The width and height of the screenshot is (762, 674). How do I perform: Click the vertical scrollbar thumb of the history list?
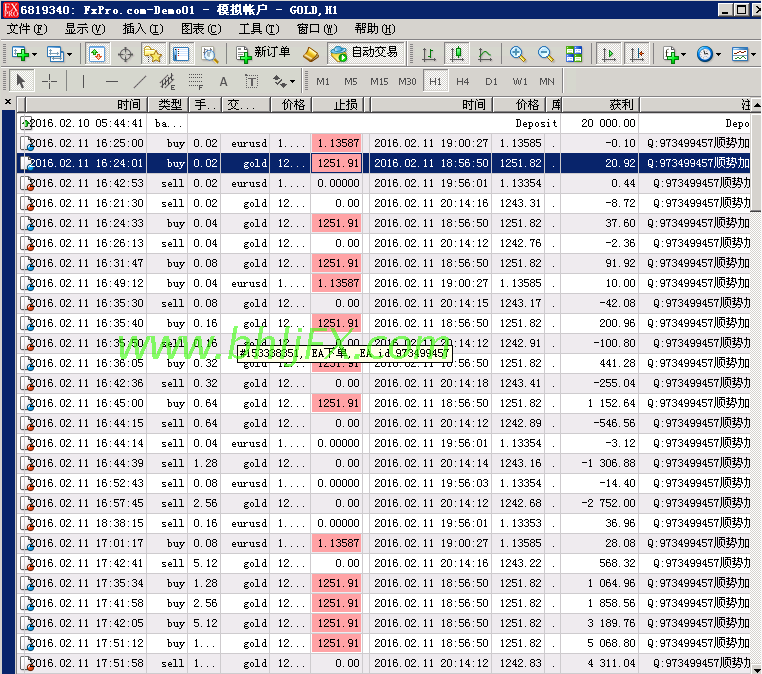(756, 162)
